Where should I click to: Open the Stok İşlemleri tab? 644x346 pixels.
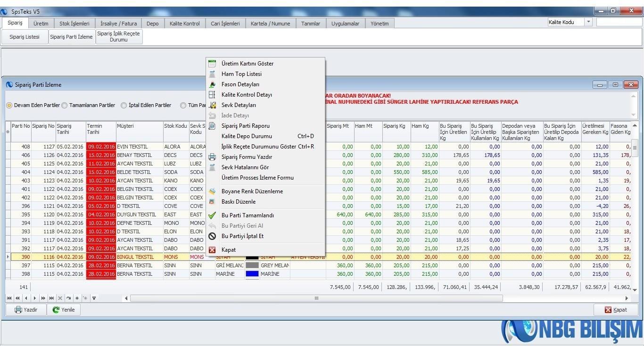(74, 24)
